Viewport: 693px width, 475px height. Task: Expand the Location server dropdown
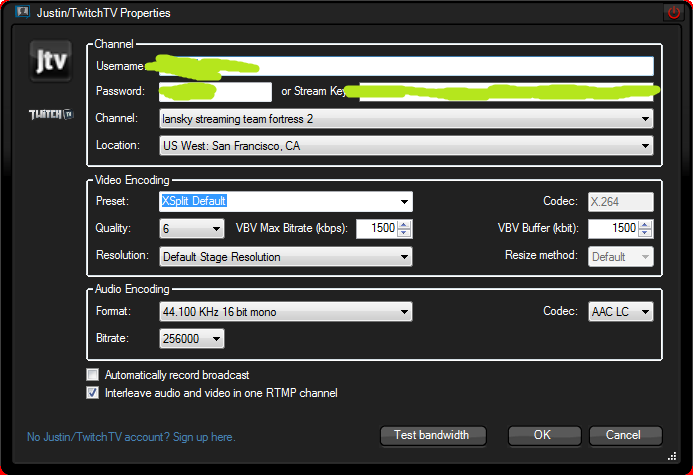[x=406, y=146]
